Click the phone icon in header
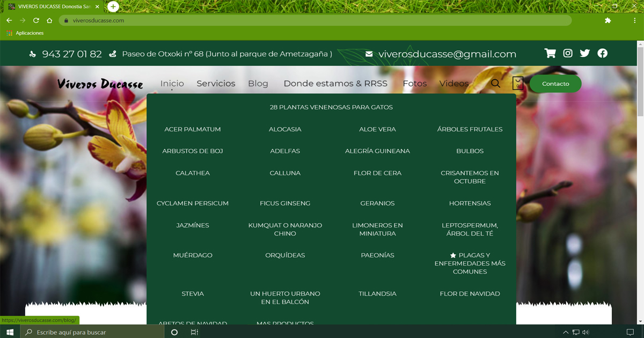 click(33, 54)
